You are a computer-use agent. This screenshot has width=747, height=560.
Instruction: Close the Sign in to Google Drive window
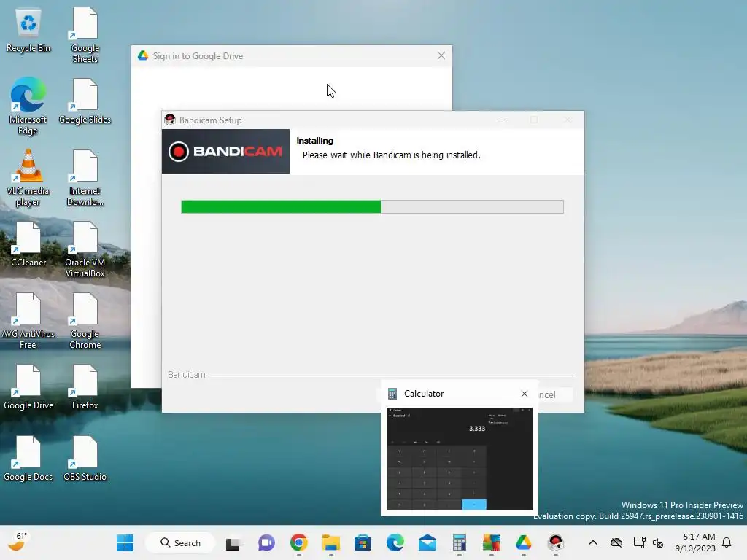441,55
